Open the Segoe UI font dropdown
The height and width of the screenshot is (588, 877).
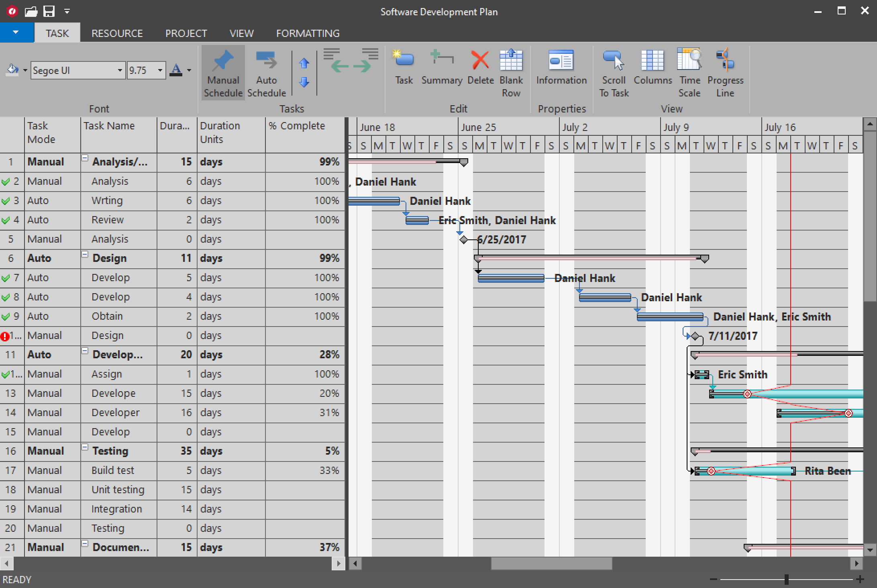point(120,71)
